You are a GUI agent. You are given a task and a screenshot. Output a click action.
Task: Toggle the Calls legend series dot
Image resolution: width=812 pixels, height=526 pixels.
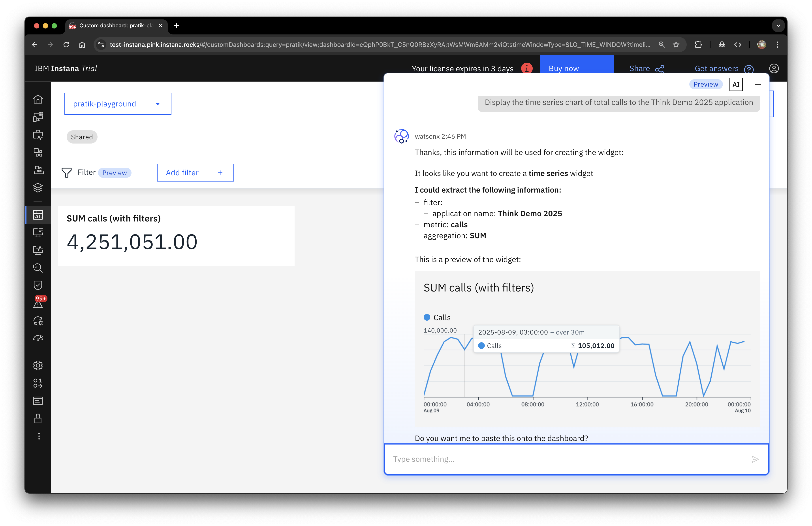(x=427, y=318)
